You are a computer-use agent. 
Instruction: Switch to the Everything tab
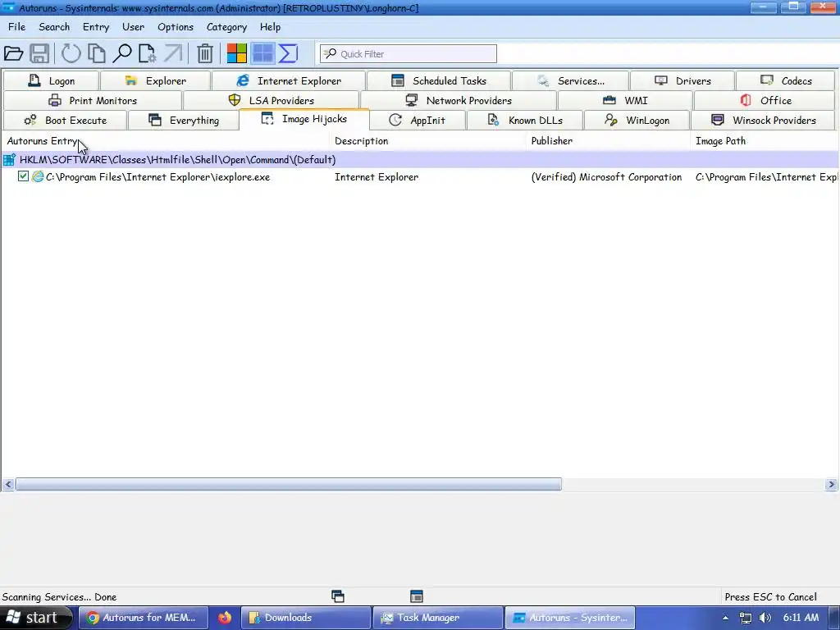click(x=184, y=120)
